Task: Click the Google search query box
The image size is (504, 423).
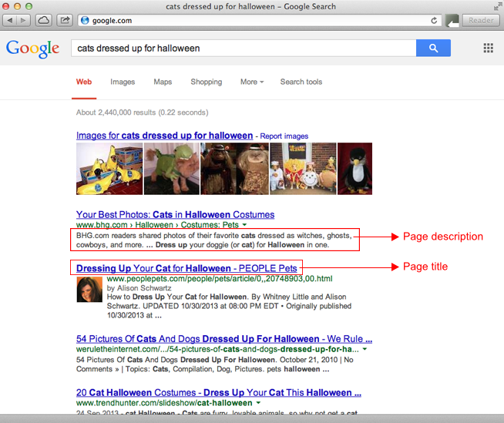Action: point(244,49)
